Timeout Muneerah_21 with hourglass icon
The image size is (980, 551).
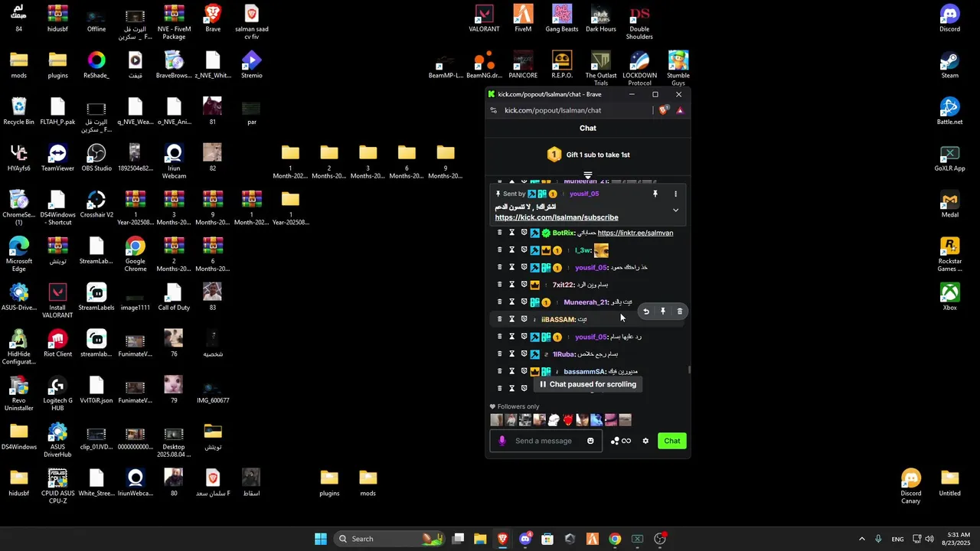coord(512,302)
